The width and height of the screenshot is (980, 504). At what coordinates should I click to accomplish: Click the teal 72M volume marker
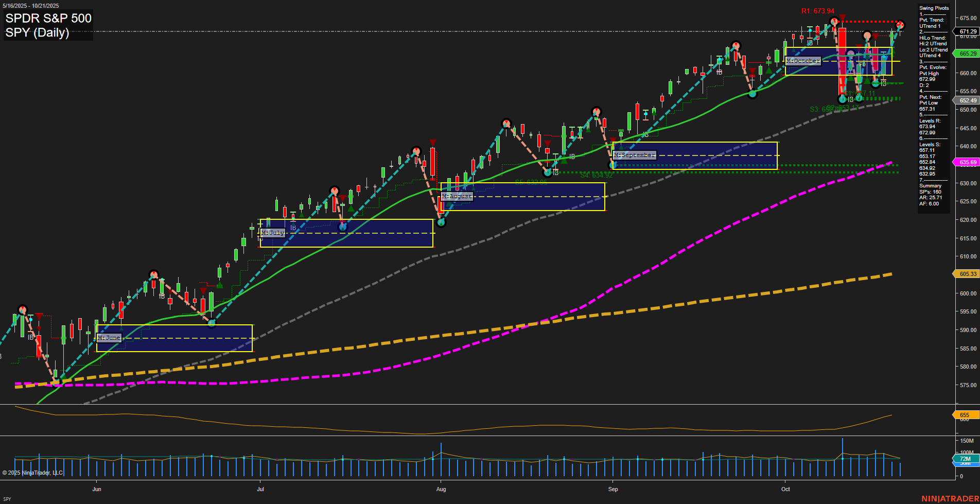click(x=965, y=459)
